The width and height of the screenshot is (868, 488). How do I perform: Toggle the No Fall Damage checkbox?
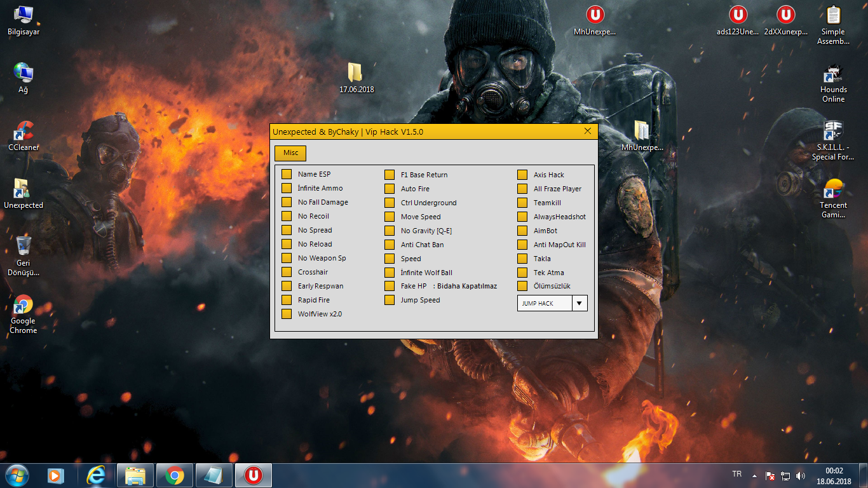click(x=287, y=202)
